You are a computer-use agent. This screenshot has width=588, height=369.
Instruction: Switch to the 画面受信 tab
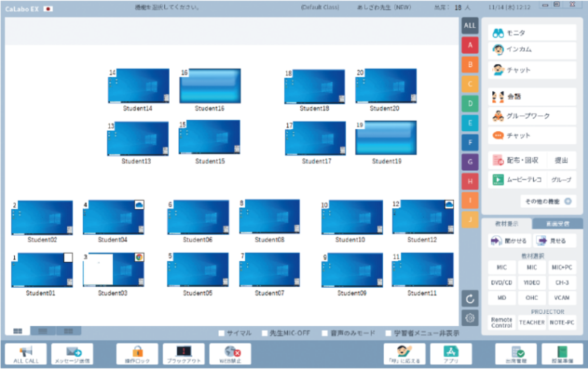(557, 223)
